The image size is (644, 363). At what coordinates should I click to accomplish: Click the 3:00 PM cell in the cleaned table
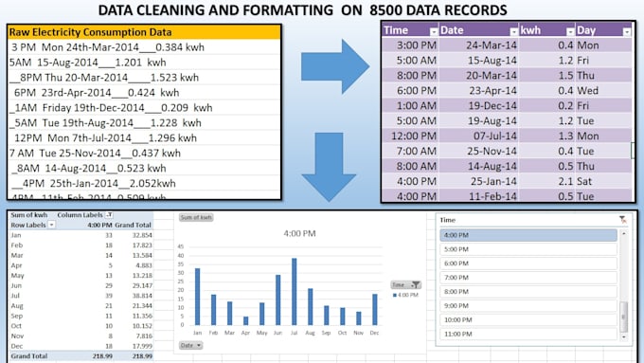(410, 45)
